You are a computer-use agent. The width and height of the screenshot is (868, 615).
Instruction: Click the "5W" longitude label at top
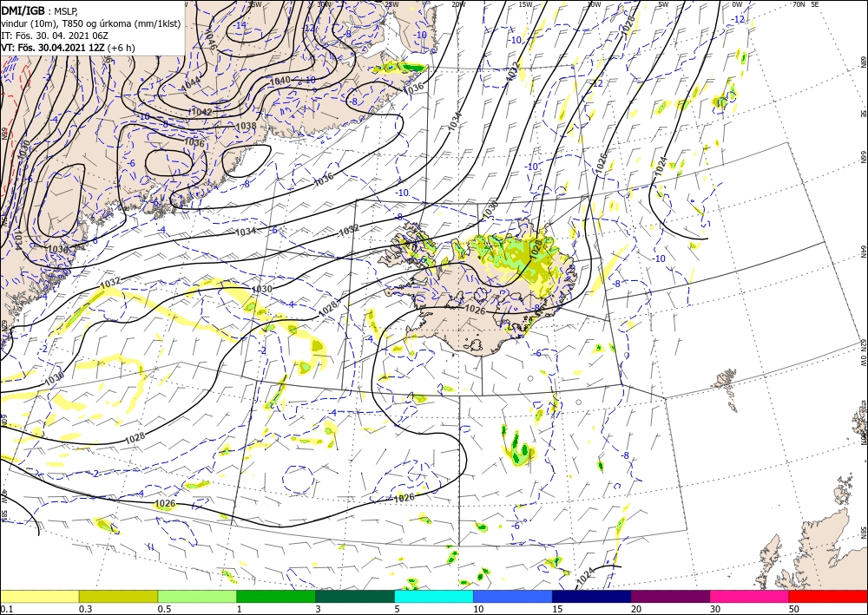click(664, 4)
